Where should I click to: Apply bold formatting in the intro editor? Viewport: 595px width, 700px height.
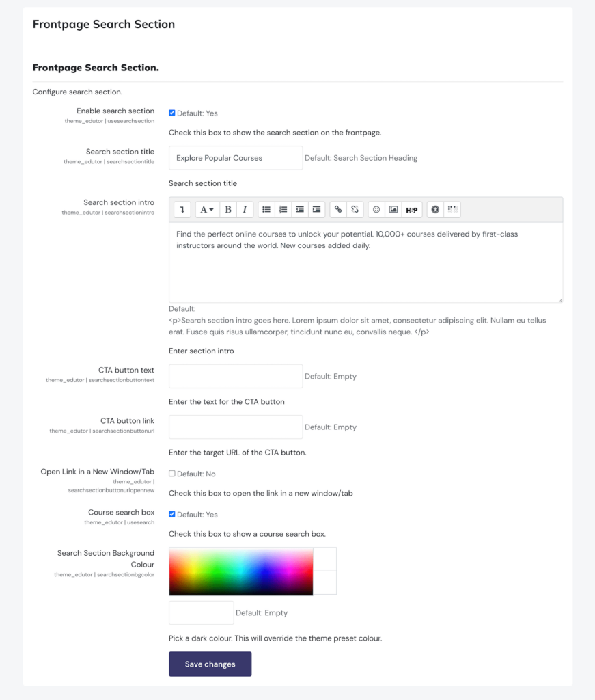pyautogui.click(x=226, y=210)
